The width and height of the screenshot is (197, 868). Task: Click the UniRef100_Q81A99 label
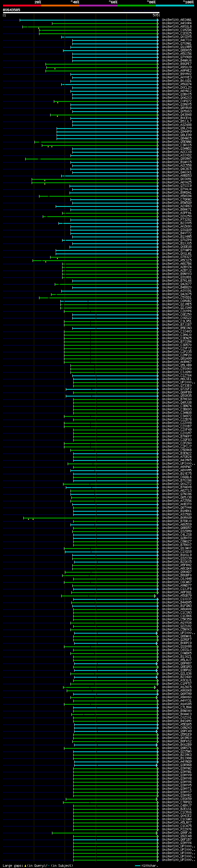(177, 358)
